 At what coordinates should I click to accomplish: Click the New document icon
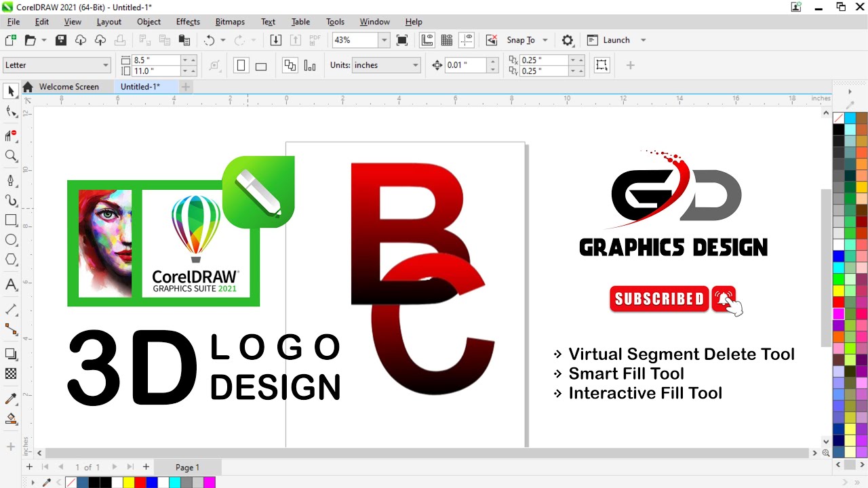10,40
